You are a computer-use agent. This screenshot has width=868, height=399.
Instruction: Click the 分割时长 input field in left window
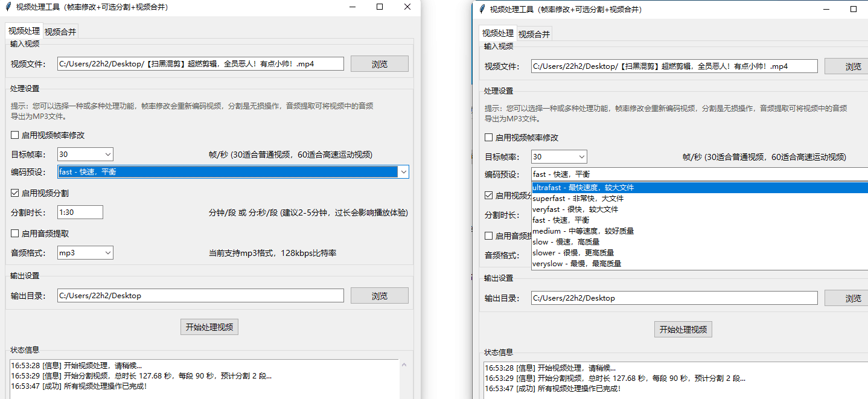tap(80, 212)
